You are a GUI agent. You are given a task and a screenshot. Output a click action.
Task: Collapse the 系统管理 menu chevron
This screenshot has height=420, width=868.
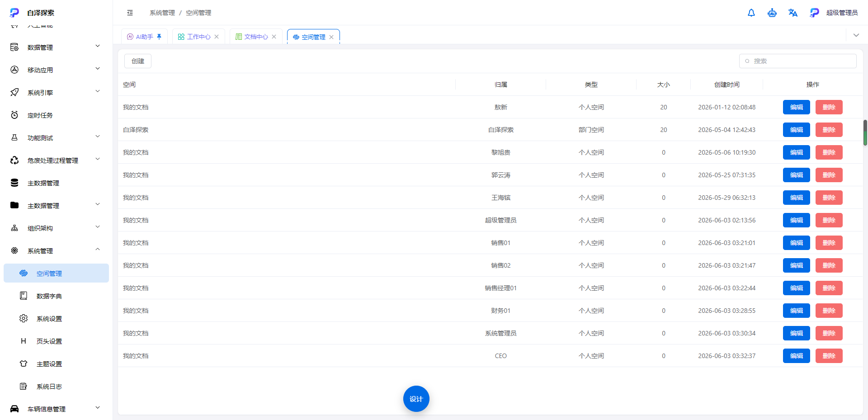98,250
